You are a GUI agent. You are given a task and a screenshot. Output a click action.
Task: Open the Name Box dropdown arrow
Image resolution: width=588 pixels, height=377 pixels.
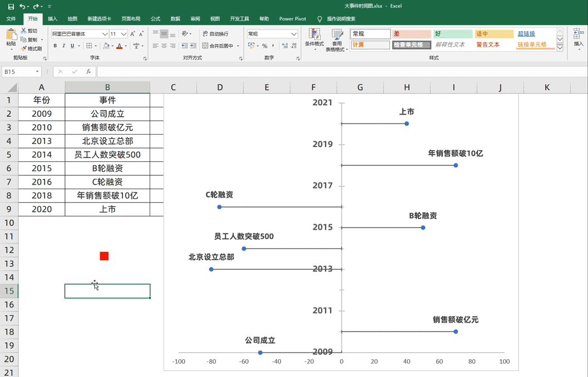pos(37,72)
